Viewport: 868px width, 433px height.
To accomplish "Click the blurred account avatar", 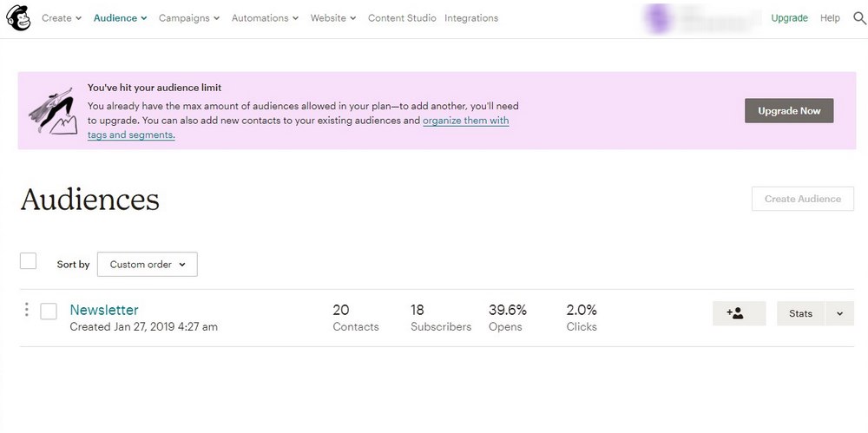I will tap(658, 18).
